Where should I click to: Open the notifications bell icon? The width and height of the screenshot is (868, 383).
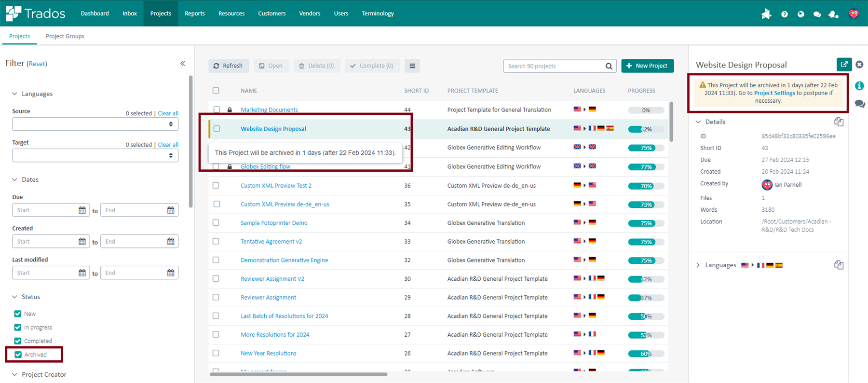(x=834, y=14)
